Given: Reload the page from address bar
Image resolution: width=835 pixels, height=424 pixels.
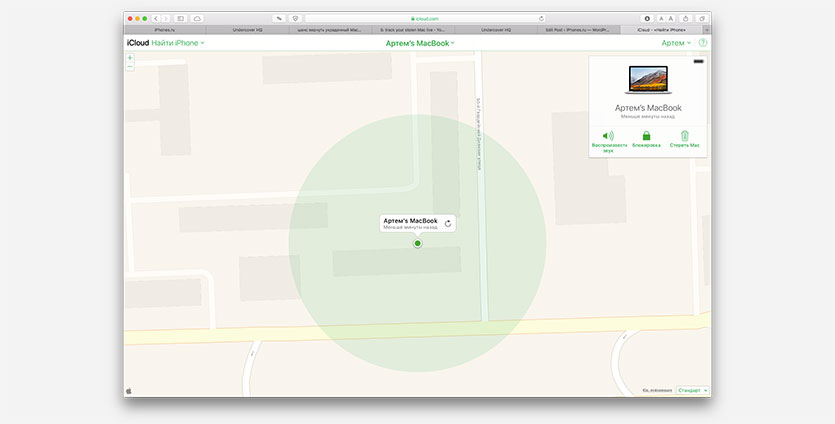Looking at the screenshot, I should (542, 19).
